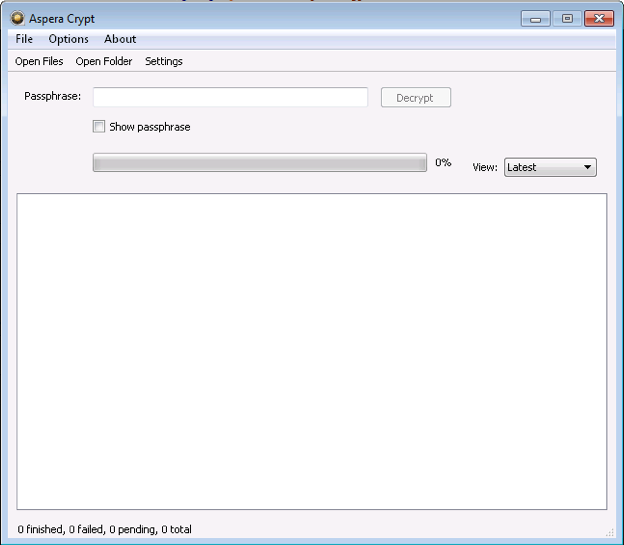Click the Aspera Crypt title bar icon

point(17,19)
